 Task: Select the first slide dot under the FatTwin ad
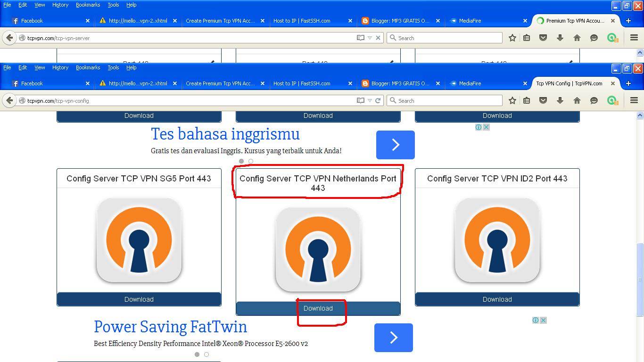pyautogui.click(x=197, y=354)
